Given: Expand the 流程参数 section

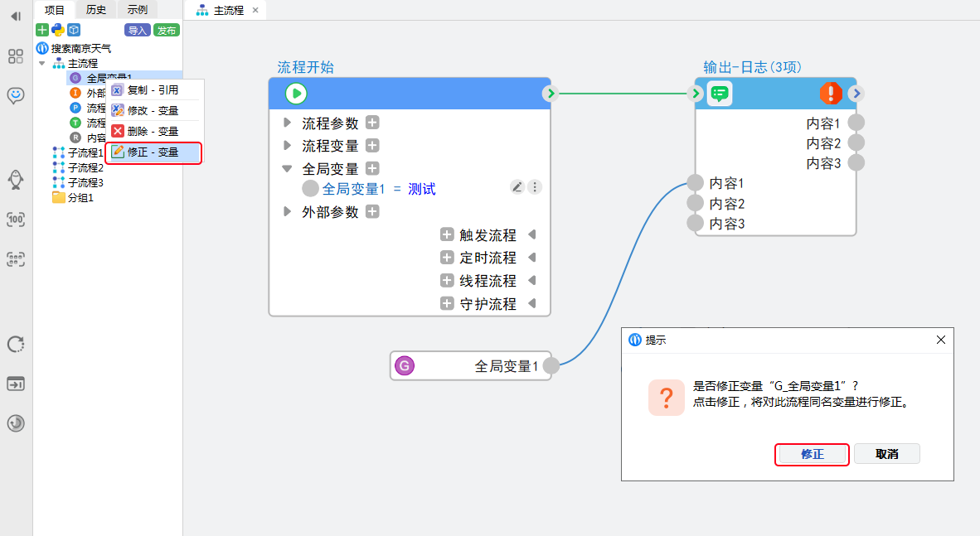Looking at the screenshot, I should coord(288,123).
